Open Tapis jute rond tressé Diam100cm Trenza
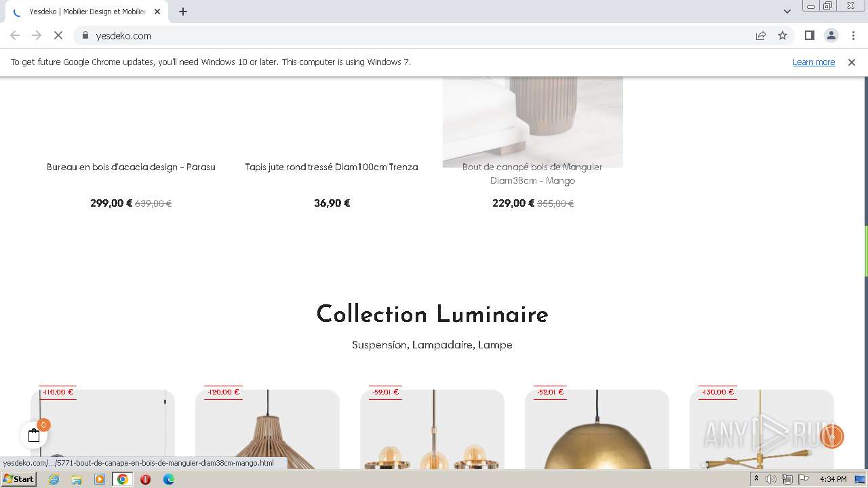Image resolution: width=868 pixels, height=488 pixels. click(x=332, y=167)
